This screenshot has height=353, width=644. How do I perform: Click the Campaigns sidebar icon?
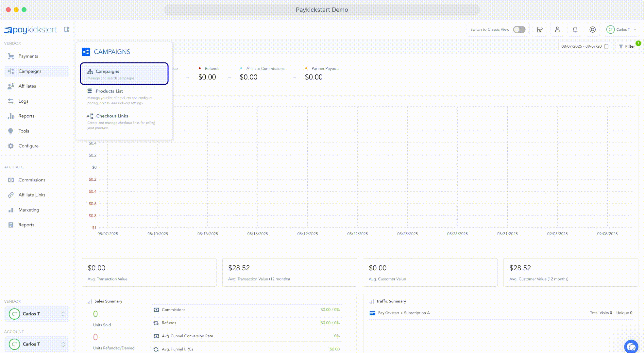(x=11, y=71)
